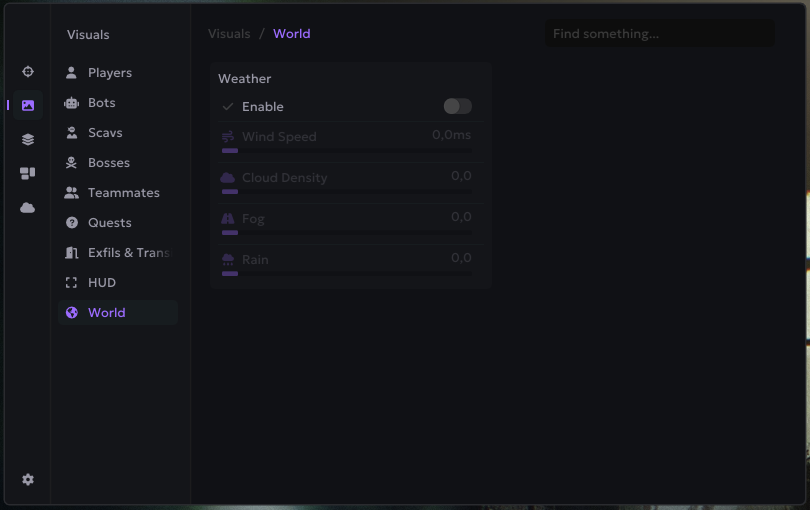Focus the Find something search field
This screenshot has height=510, width=810.
click(659, 34)
